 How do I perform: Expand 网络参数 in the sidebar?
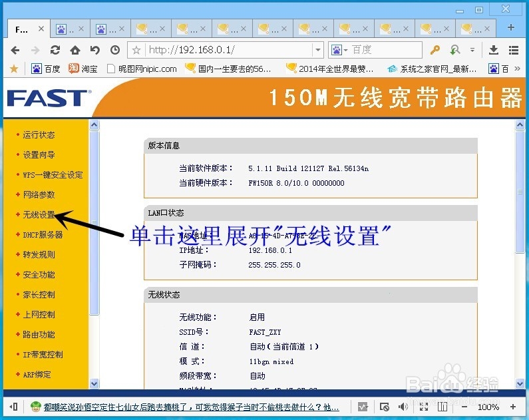pos(39,194)
